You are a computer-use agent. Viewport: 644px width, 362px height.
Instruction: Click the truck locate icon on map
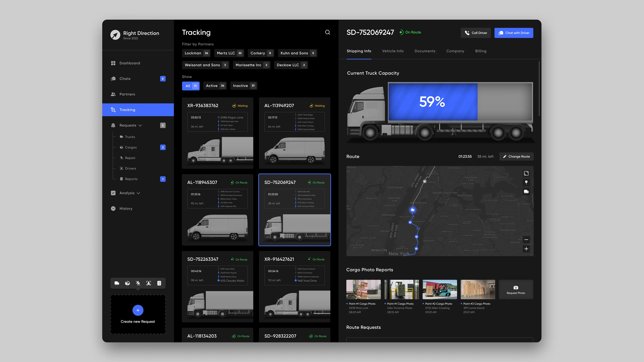[526, 192]
